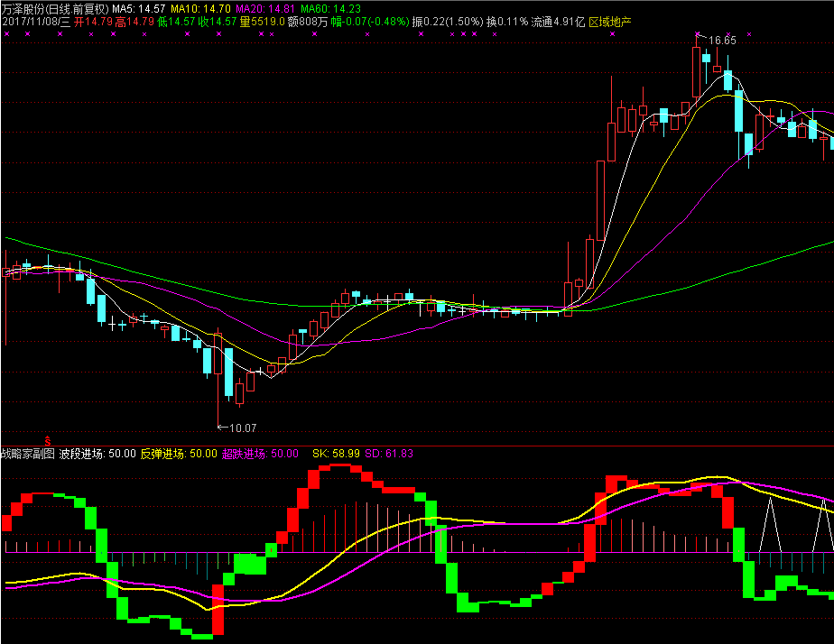The height and width of the screenshot is (644, 834).
Task: Select the MA60: 14.23 indicator label
Action: (x=331, y=8)
